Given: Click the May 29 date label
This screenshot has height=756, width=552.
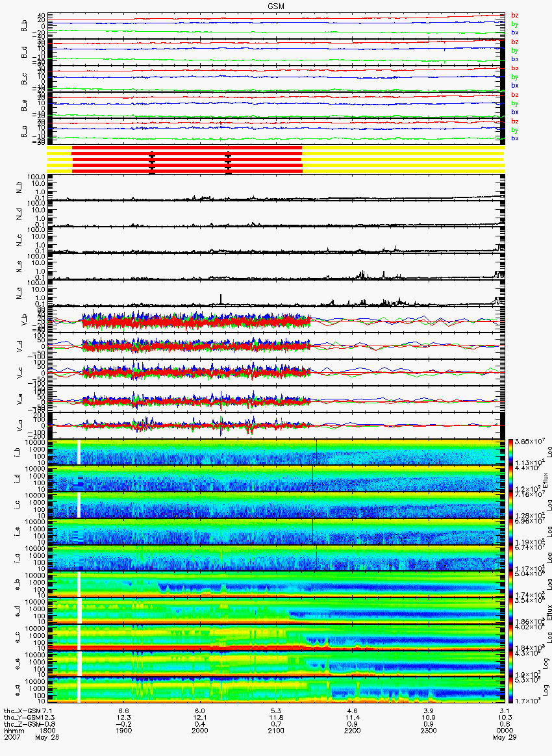Looking at the screenshot, I should coord(505,738).
